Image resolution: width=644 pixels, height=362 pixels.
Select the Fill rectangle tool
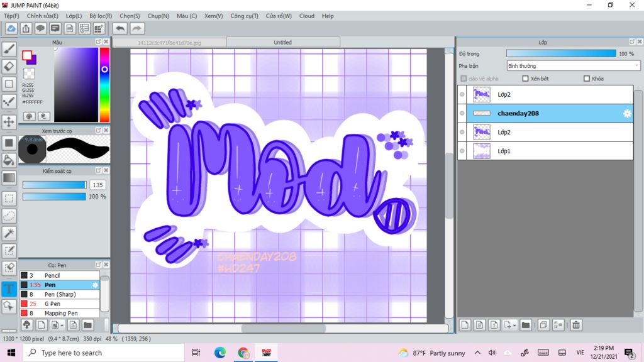pyautogui.click(x=9, y=143)
